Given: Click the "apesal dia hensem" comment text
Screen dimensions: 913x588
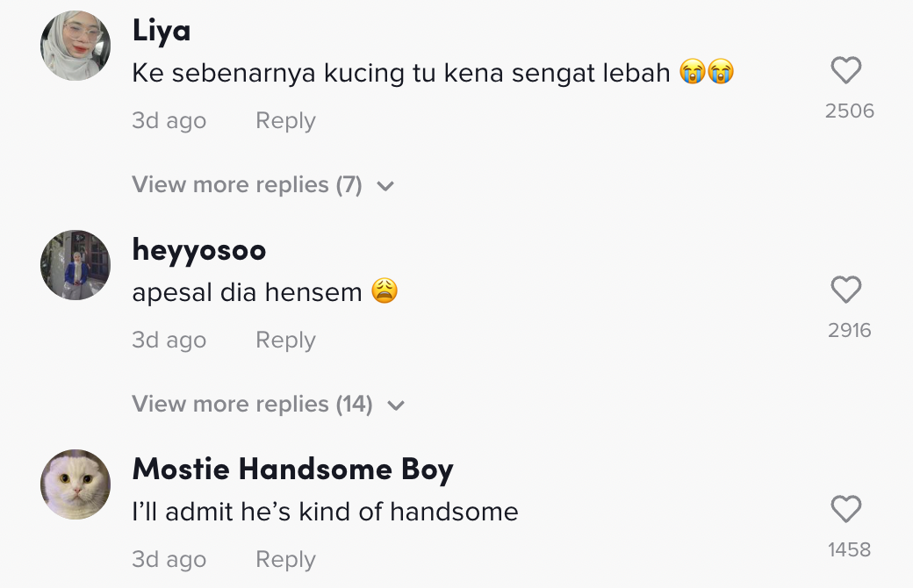Looking at the screenshot, I should (x=247, y=292).
